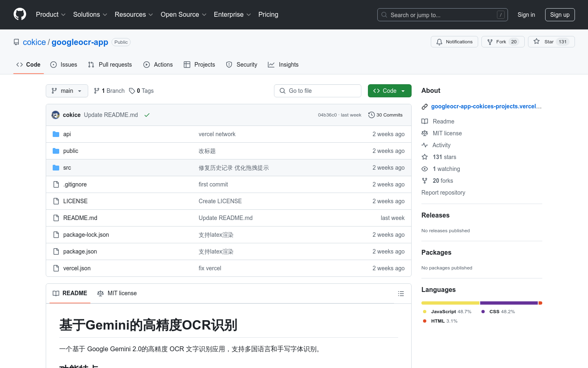588x368 pixels.
Task: Open the README.md file
Action: click(80, 218)
